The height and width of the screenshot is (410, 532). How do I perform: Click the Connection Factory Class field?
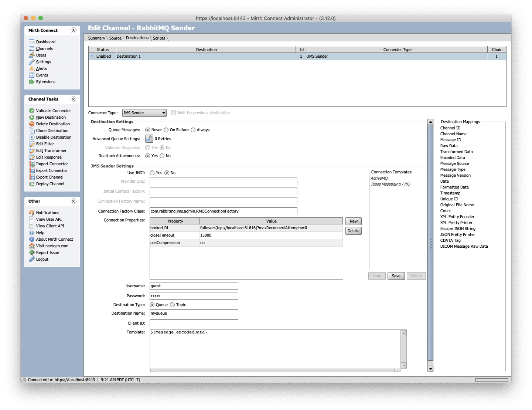pyautogui.click(x=224, y=211)
